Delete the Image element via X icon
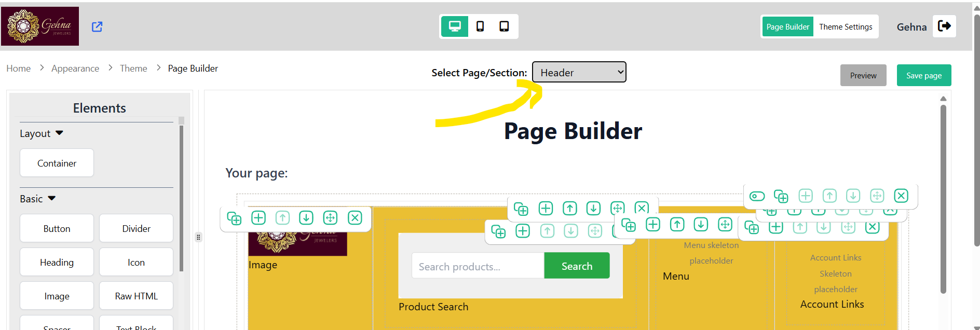The width and height of the screenshot is (980, 330). click(x=355, y=217)
